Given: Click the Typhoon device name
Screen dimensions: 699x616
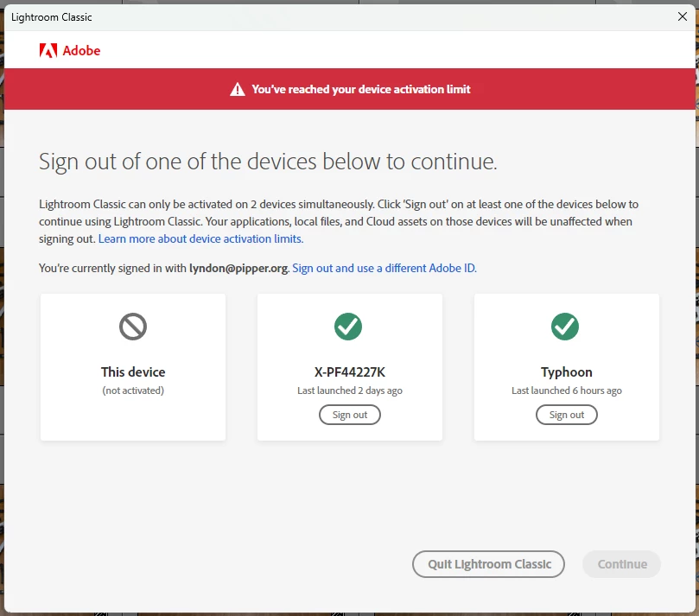Looking at the screenshot, I should pyautogui.click(x=566, y=372).
